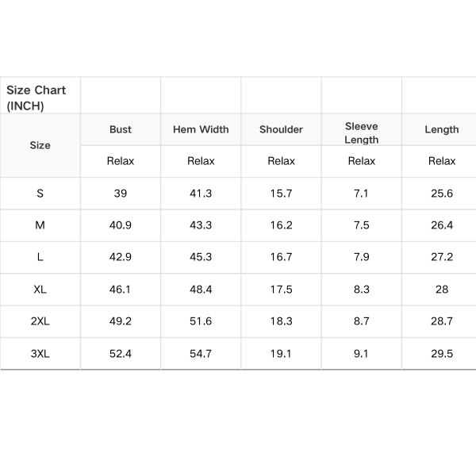This screenshot has height=476, width=476.
Task: Select the Shoulder column header
Action: [x=281, y=129]
